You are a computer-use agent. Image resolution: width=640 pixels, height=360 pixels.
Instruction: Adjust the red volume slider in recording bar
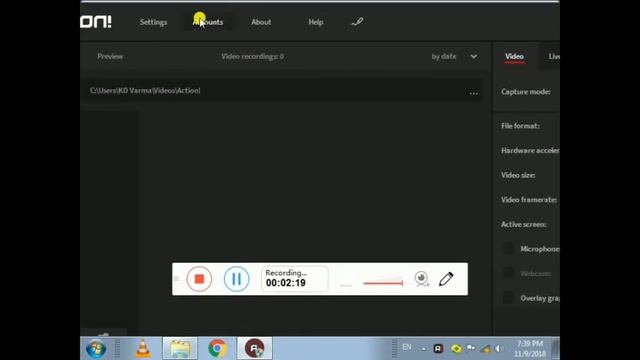[383, 282]
